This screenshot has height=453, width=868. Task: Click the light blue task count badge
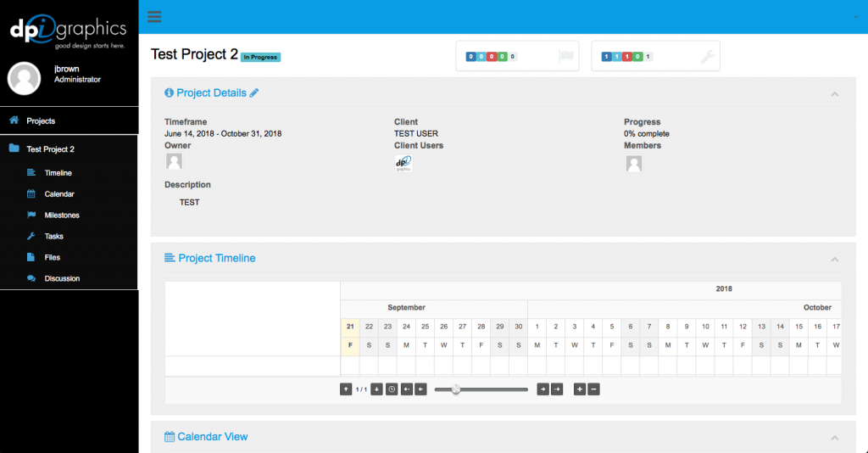617,57
